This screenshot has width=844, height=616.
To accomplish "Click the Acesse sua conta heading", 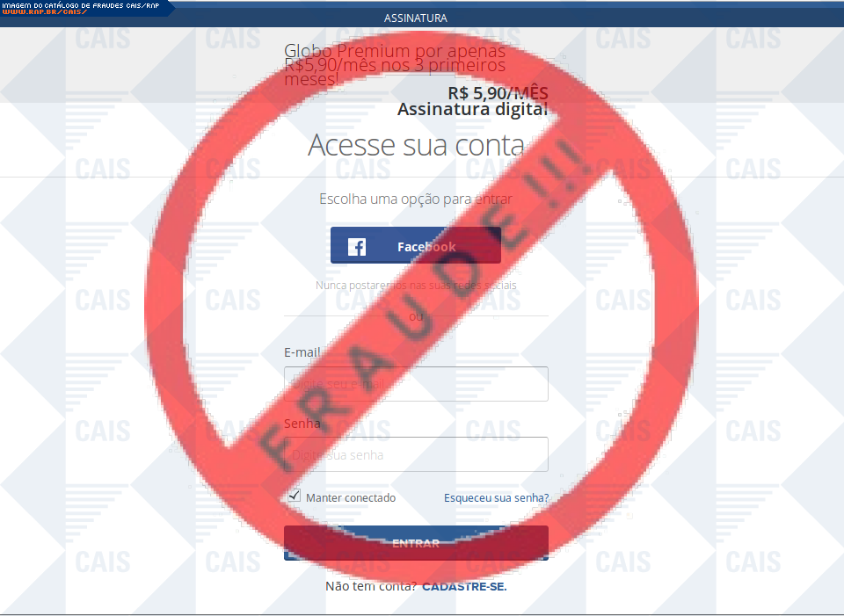I will pyautogui.click(x=416, y=145).
